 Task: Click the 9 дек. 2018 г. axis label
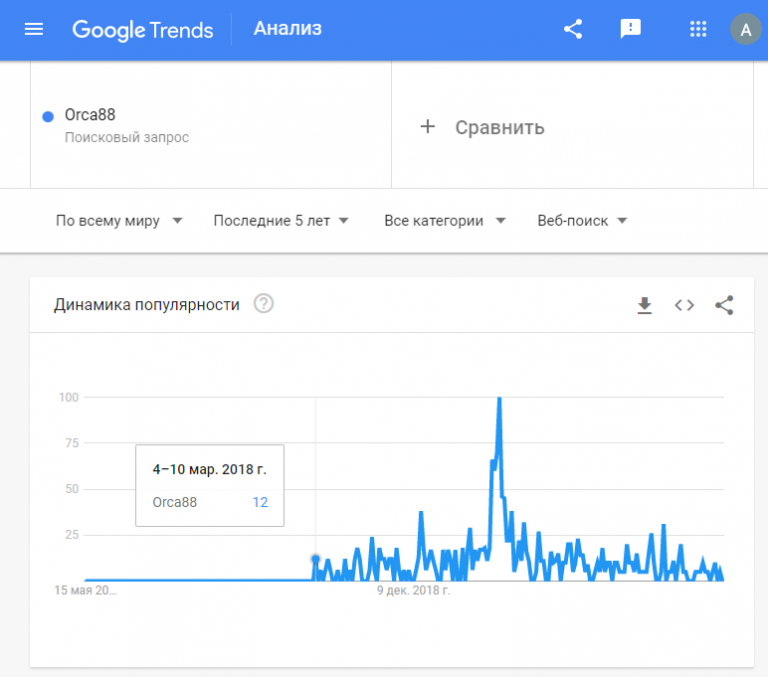click(x=413, y=590)
